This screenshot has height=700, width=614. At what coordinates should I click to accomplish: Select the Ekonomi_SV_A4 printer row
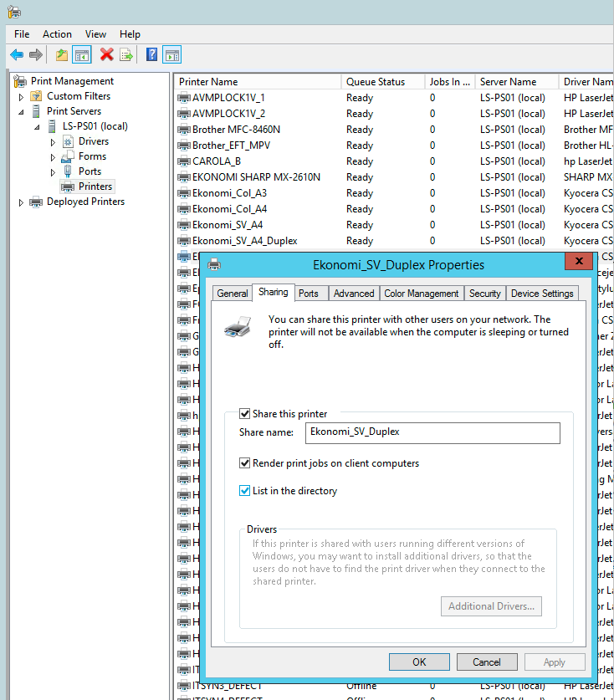click(x=394, y=225)
